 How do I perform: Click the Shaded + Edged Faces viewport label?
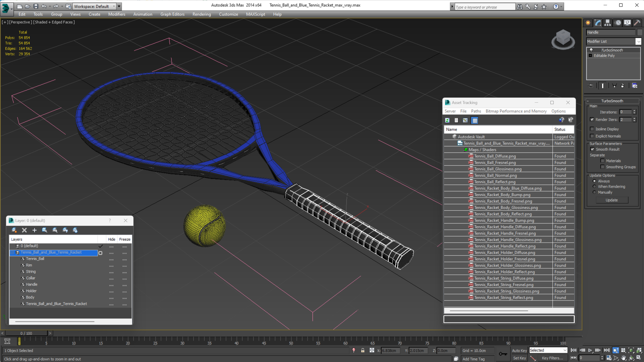54,22
